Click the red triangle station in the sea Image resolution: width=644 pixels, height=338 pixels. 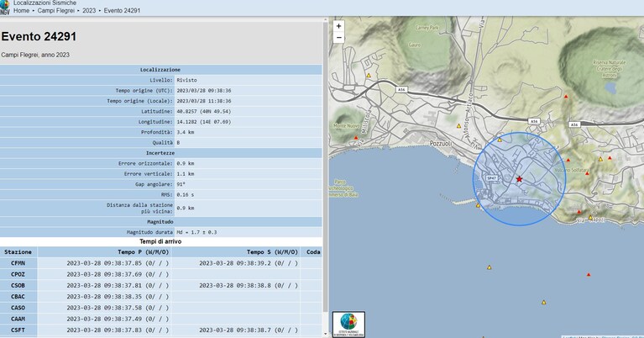pyautogui.click(x=589, y=274)
